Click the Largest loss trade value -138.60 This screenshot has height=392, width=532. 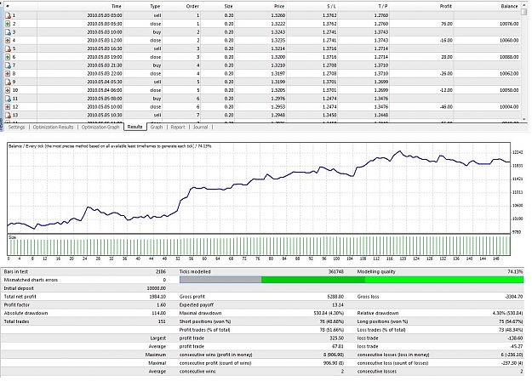[516, 338]
